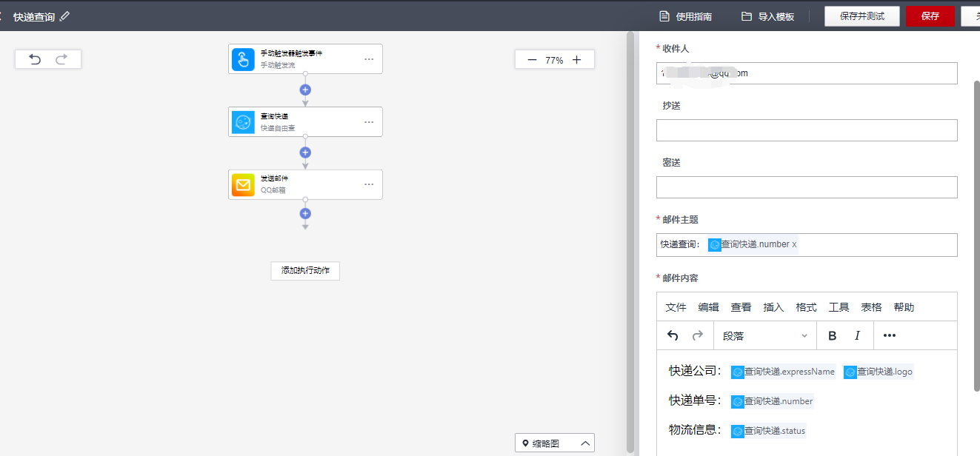Click the 收件人 email field
This screenshot has width=980, height=456.
[807, 73]
